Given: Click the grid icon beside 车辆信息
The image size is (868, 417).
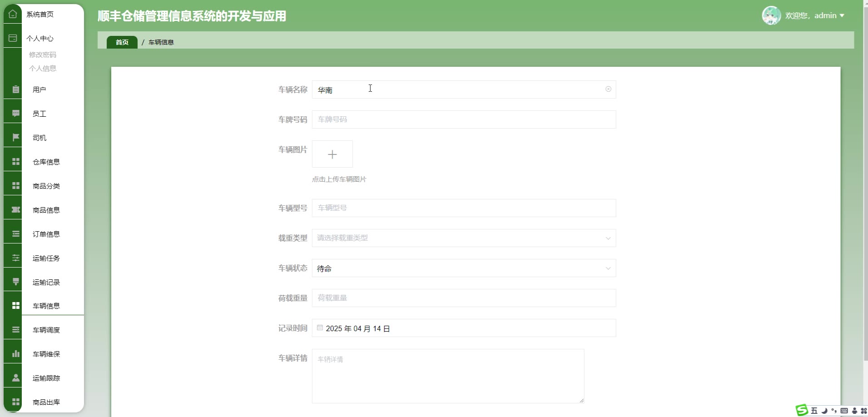Looking at the screenshot, I should [16, 306].
